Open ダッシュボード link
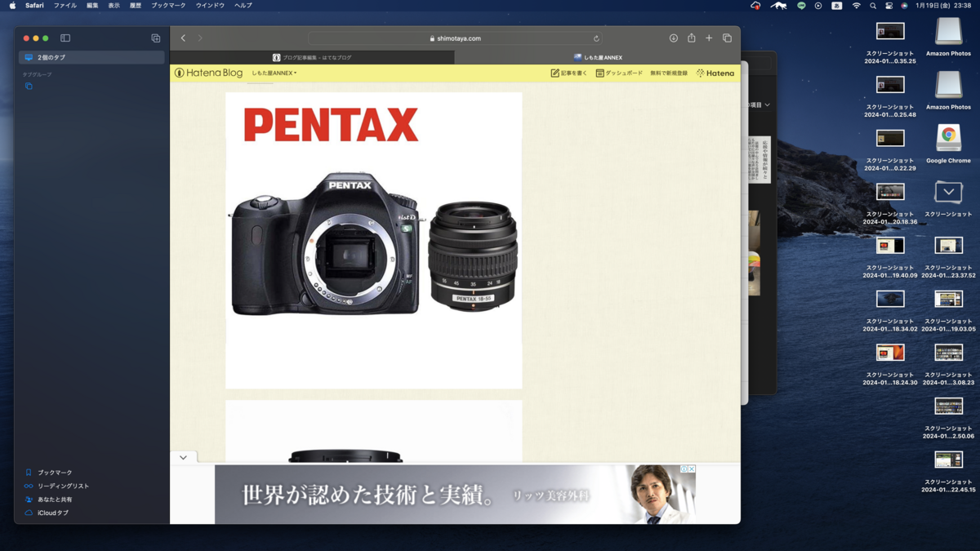The width and height of the screenshot is (980, 551). (x=619, y=73)
